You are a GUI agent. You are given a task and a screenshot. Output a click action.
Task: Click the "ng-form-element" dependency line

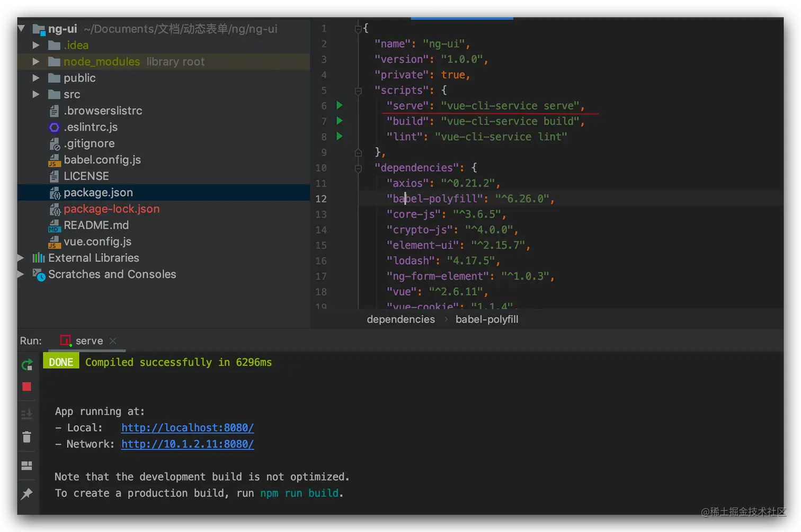(x=470, y=276)
